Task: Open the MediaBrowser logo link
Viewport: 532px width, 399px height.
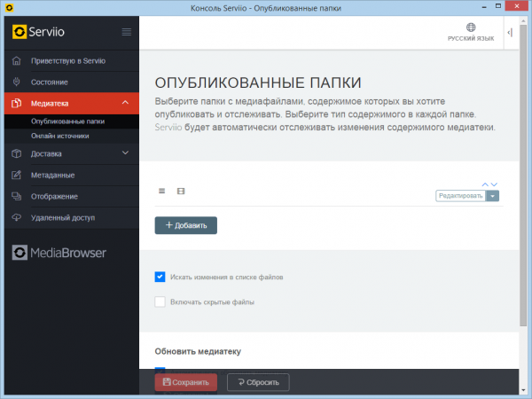Action: tap(59, 253)
